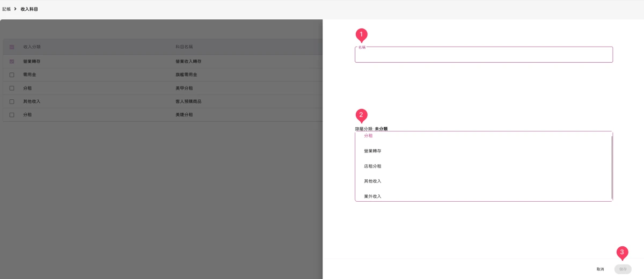Click the 儲存 button
644x279 pixels.
[623, 269]
